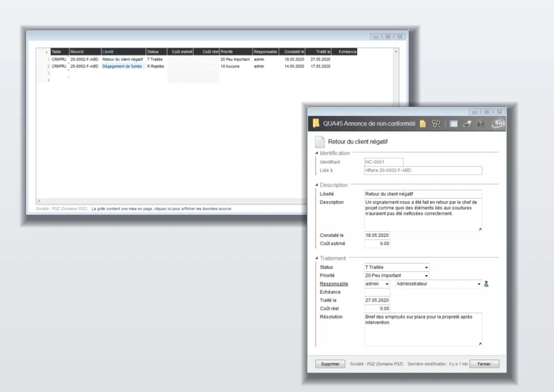Click the R Rejetée status cell in grid
The width and height of the screenshot is (554, 392).
[155, 66]
